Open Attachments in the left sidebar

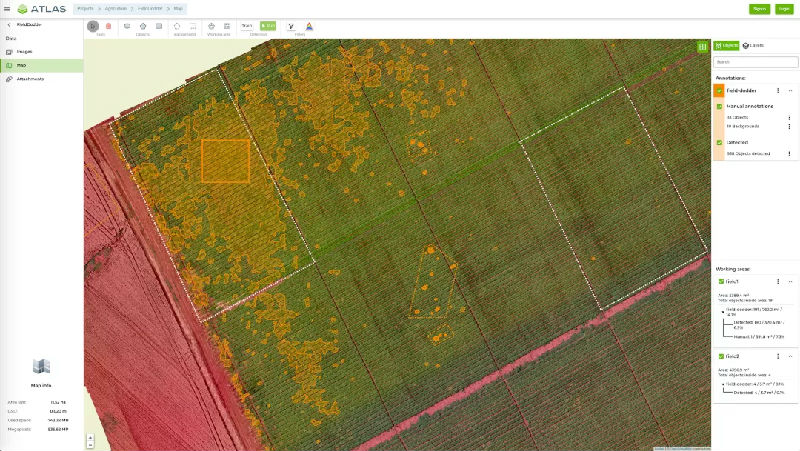(36, 77)
